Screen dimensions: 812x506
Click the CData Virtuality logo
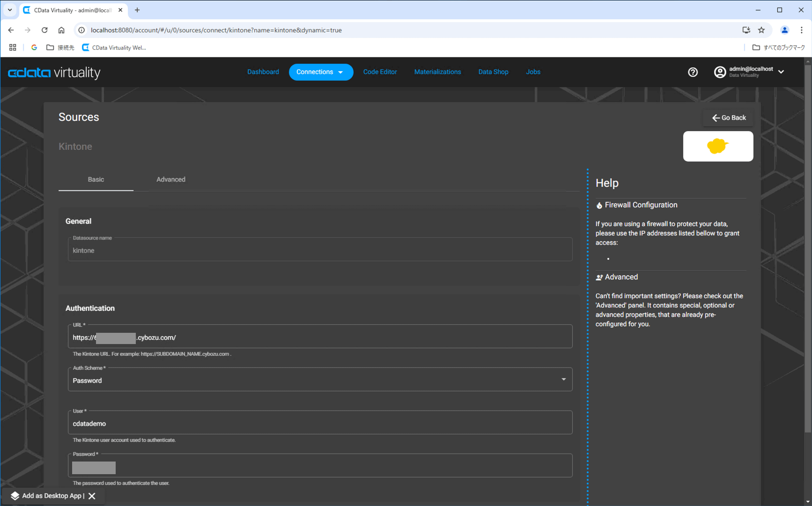pyautogui.click(x=54, y=72)
